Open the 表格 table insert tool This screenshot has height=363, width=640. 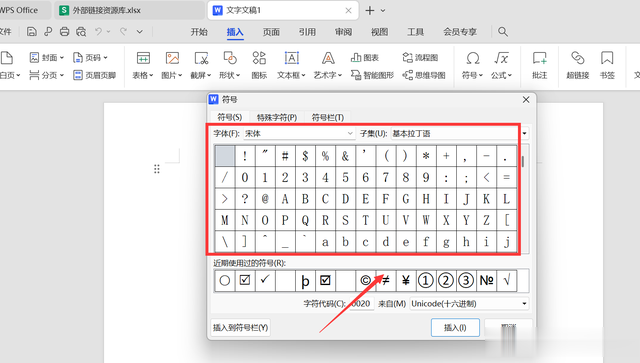point(143,65)
